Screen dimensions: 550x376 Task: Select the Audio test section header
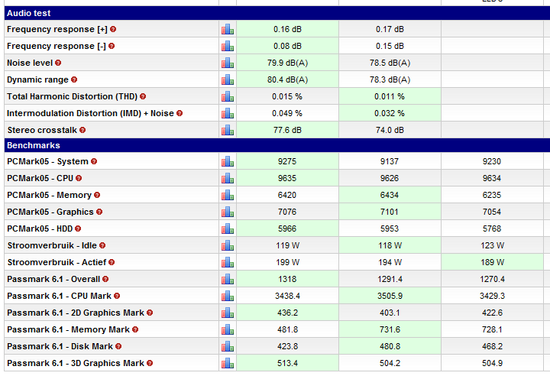(277, 13)
